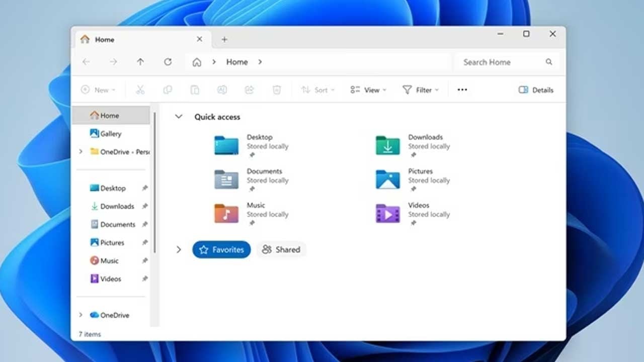
Task: Unpin Downloads from the sidebar
Action: (145, 206)
